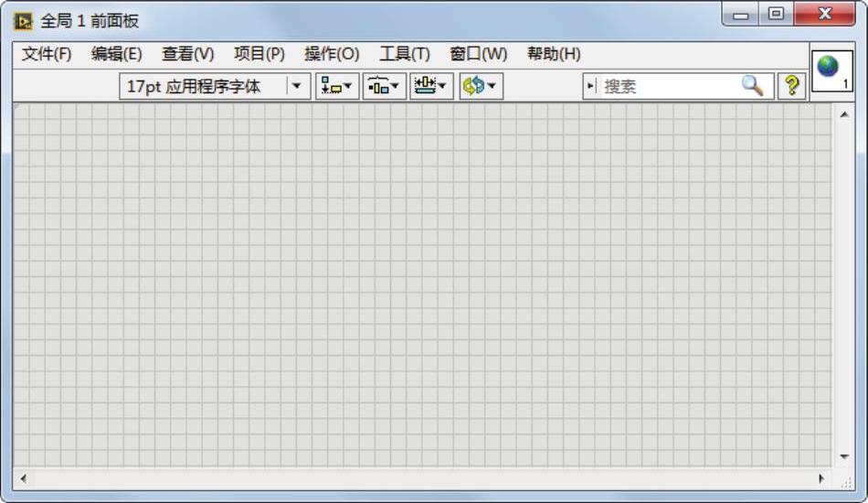
Task: Click the LabVIEW icon in title bar
Action: click(23, 22)
